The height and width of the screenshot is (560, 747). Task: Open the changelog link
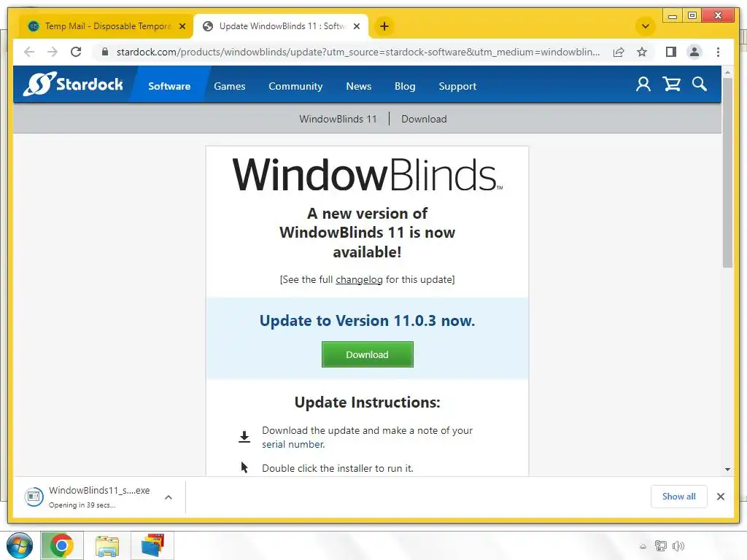[359, 279]
